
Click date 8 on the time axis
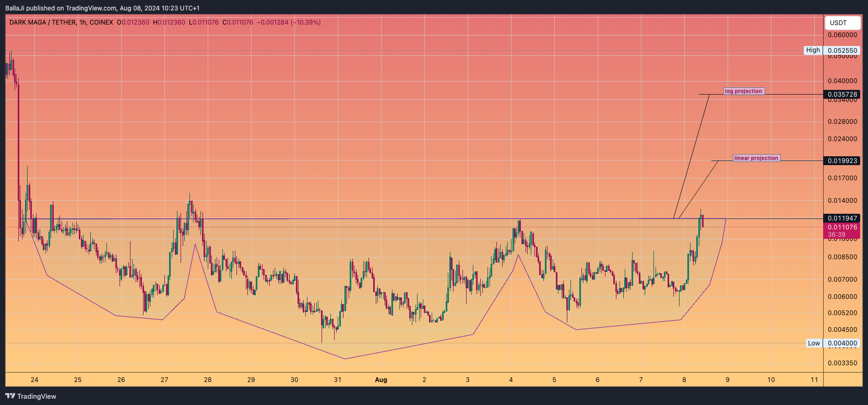click(684, 380)
